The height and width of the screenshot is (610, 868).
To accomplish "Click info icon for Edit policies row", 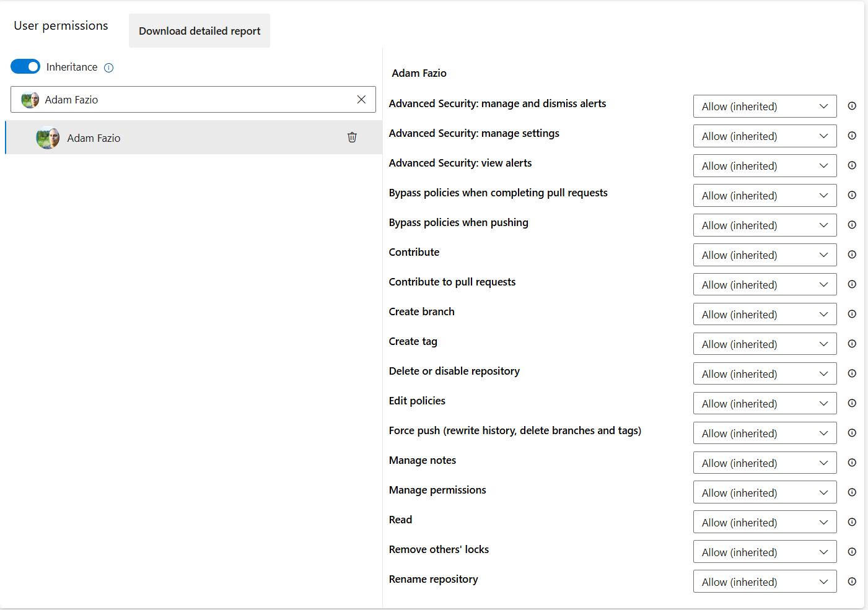I will pyautogui.click(x=852, y=403).
